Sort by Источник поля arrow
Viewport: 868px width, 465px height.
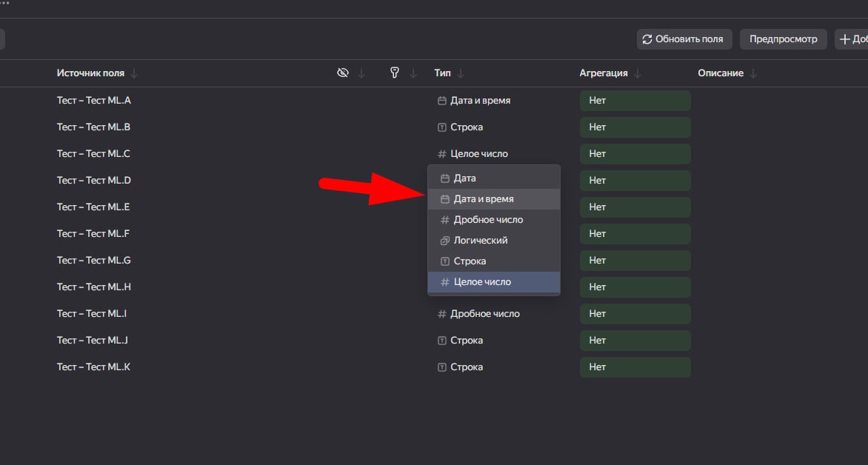[x=134, y=73]
